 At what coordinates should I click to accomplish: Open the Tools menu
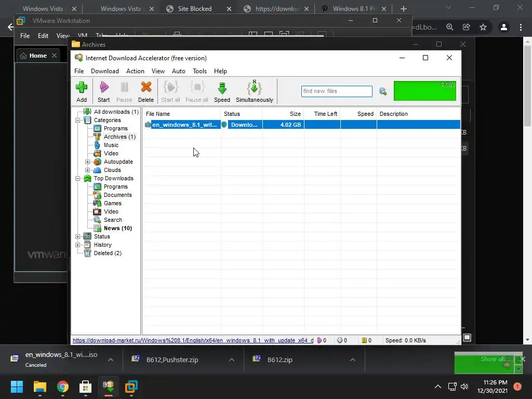pos(200,71)
